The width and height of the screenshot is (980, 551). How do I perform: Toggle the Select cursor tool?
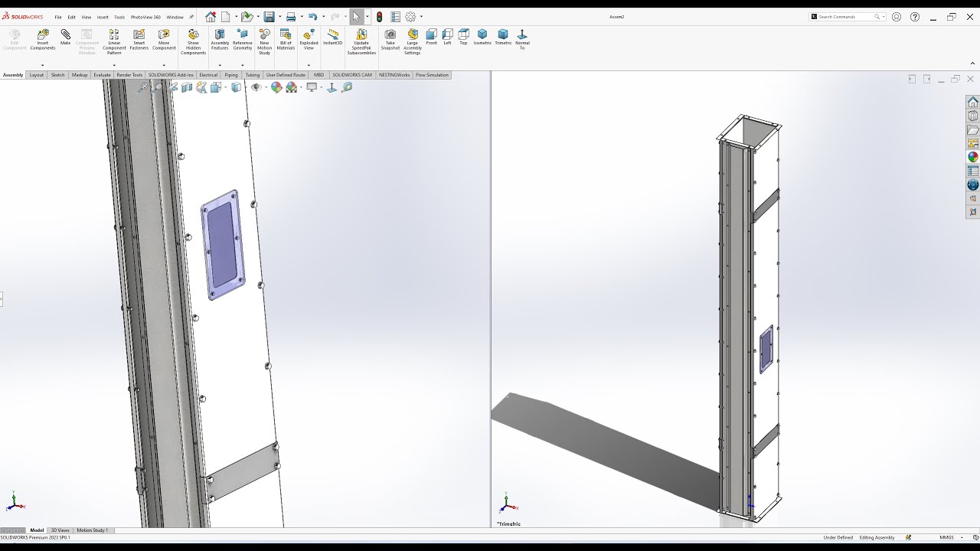[x=356, y=17]
